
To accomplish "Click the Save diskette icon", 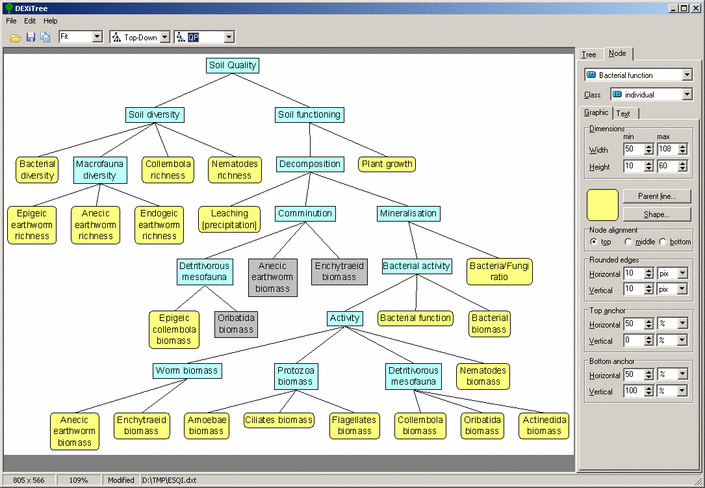I will [x=31, y=37].
